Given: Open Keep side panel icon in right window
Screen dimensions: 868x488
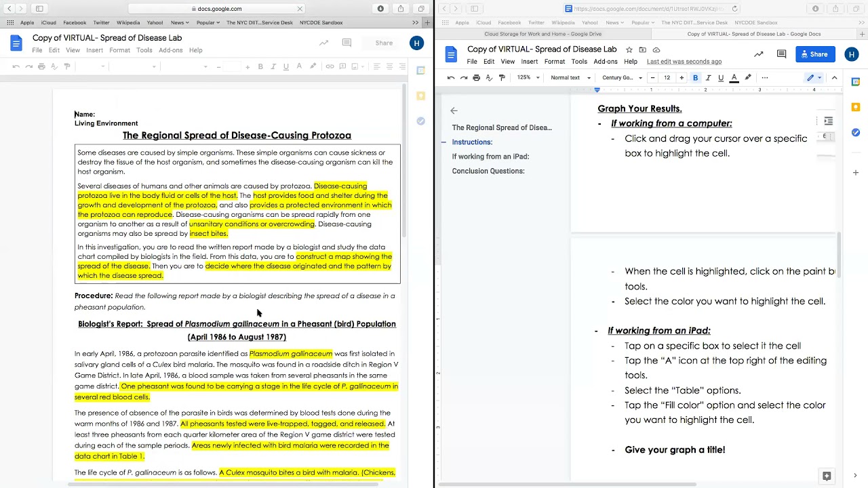Looking at the screenshot, I should [855, 107].
